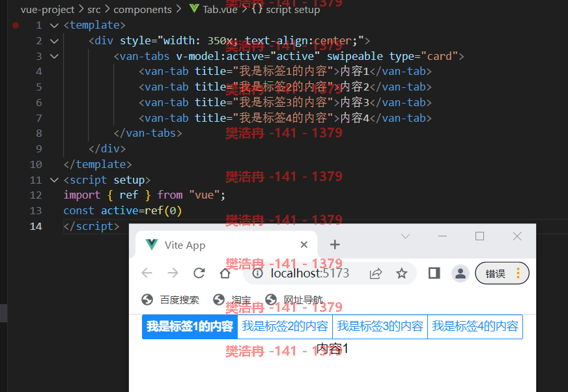Fold the div block at line 2
Image resolution: width=568 pixels, height=392 pixels.
(x=54, y=41)
